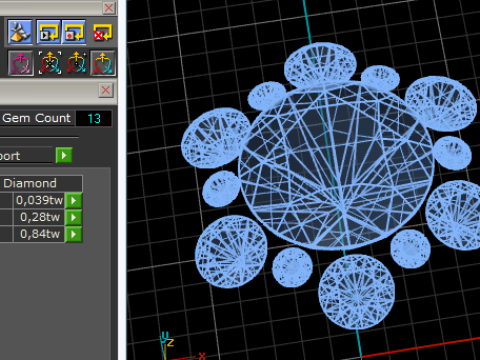480x360 pixels.
Task: Click green arrow beside 0,039tw
Action: [74, 200]
